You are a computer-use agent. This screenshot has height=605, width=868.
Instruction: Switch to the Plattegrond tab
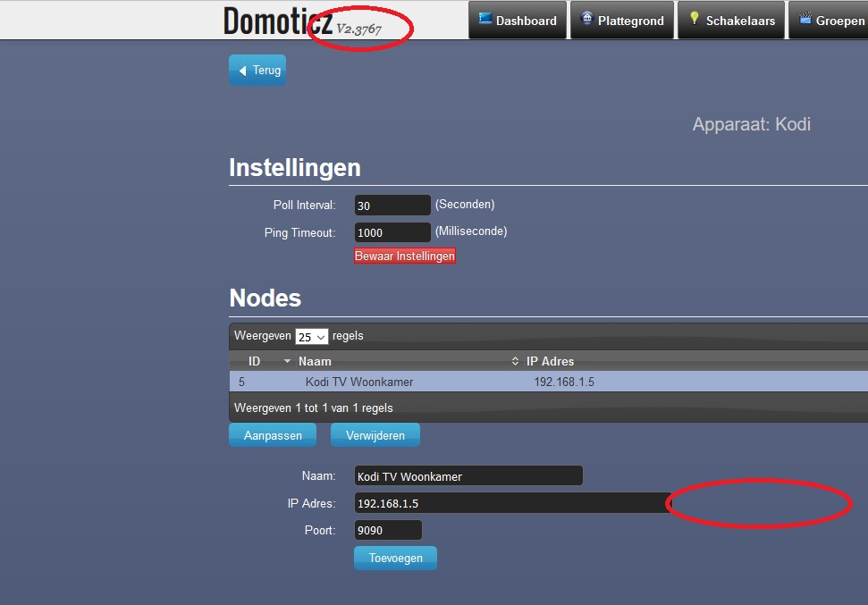pyautogui.click(x=622, y=20)
